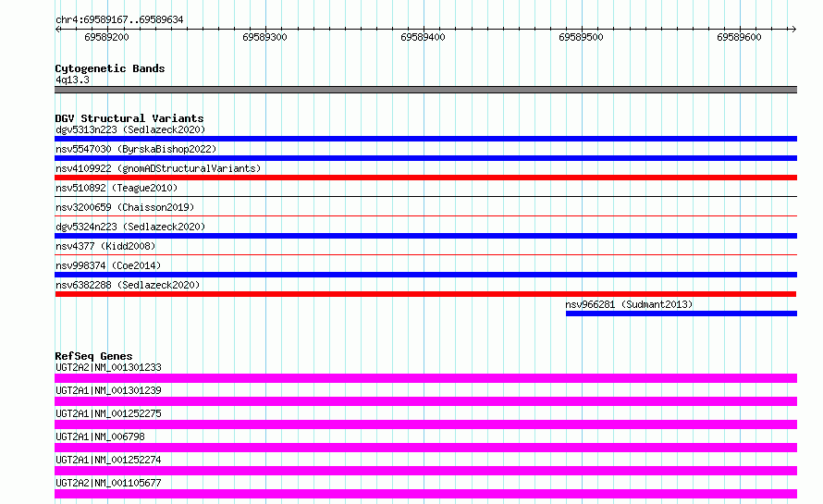Click ruler position 69589400

(423, 37)
